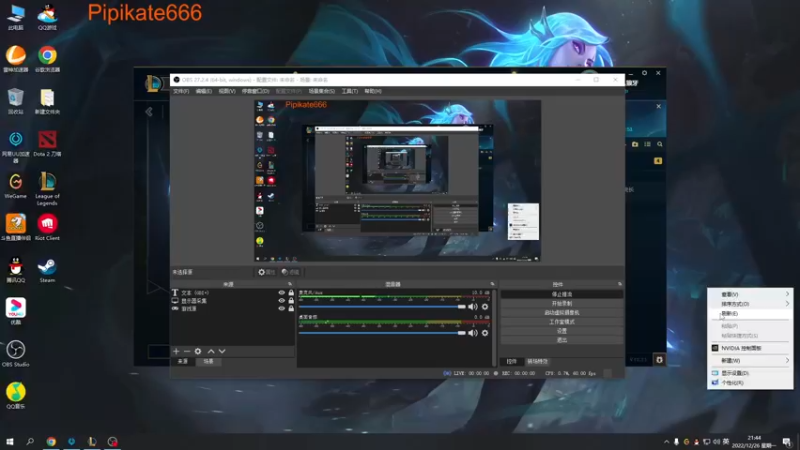Open OBS Studio desktop shortcut
This screenshot has height=450, width=800.
click(15, 354)
